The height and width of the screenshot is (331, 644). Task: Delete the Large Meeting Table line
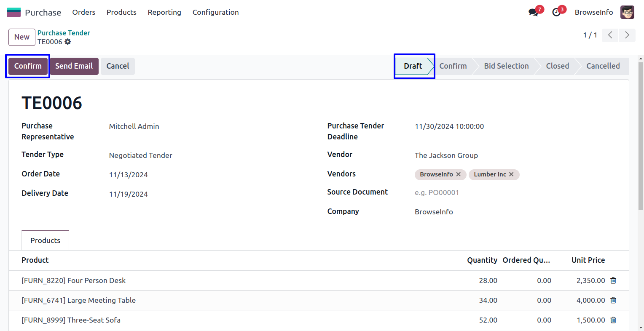click(x=613, y=300)
